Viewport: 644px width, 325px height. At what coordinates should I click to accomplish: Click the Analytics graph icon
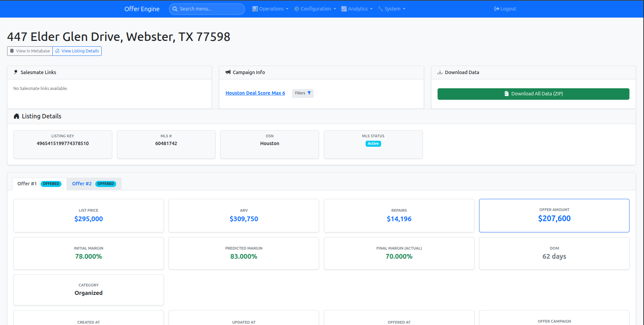pos(344,9)
